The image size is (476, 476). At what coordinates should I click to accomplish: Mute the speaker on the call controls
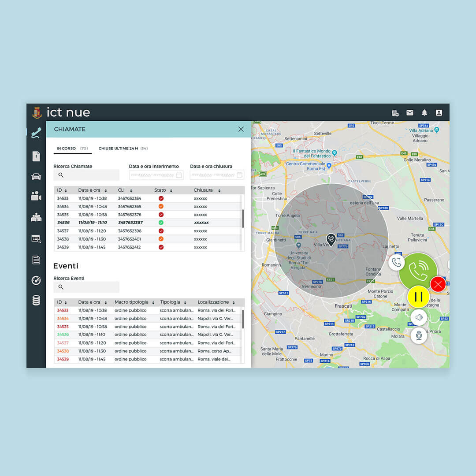coord(419,317)
